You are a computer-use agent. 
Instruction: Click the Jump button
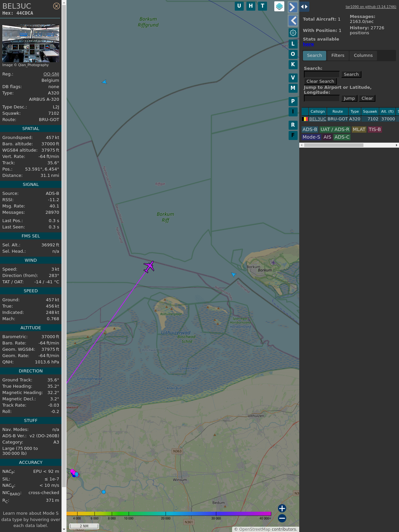[x=349, y=98]
